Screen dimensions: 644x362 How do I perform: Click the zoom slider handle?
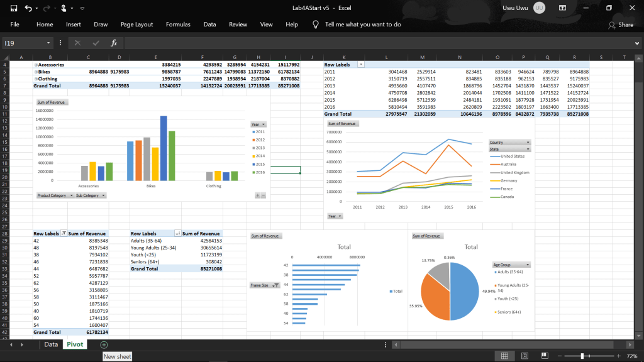[584, 356]
